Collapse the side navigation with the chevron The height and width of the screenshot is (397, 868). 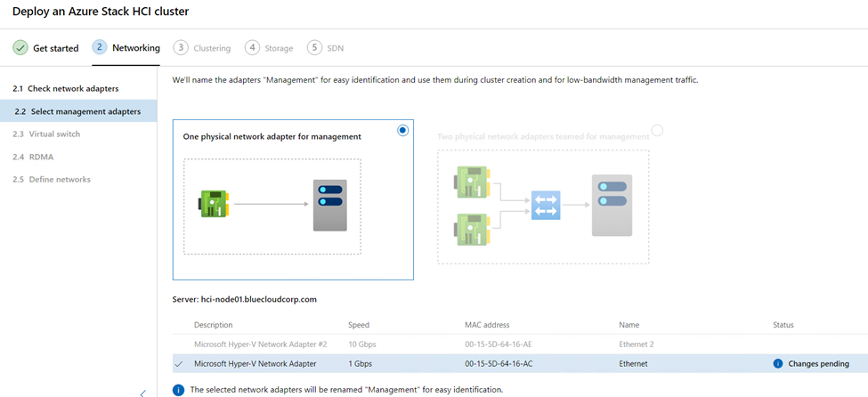click(142, 393)
